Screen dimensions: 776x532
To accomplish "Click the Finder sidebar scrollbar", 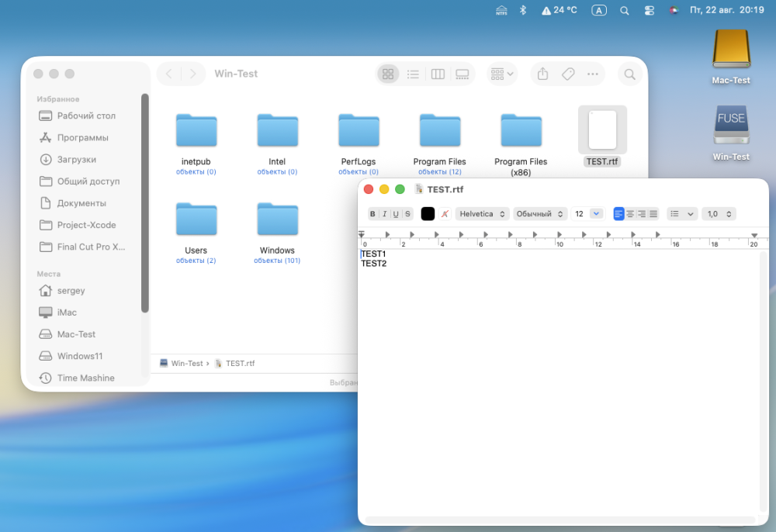I will 145,202.
